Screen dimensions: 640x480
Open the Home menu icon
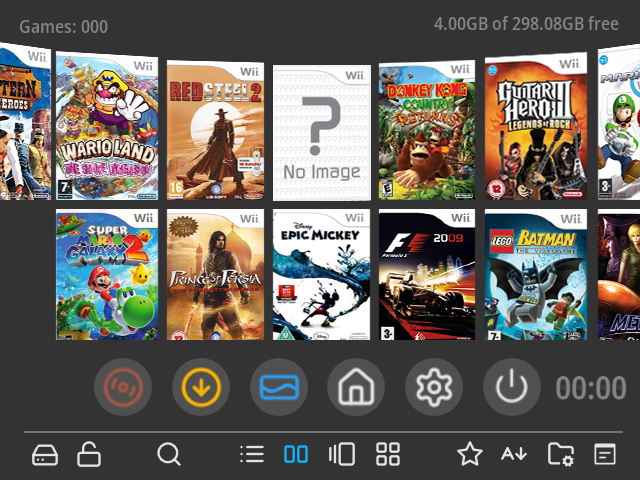[x=356, y=387]
